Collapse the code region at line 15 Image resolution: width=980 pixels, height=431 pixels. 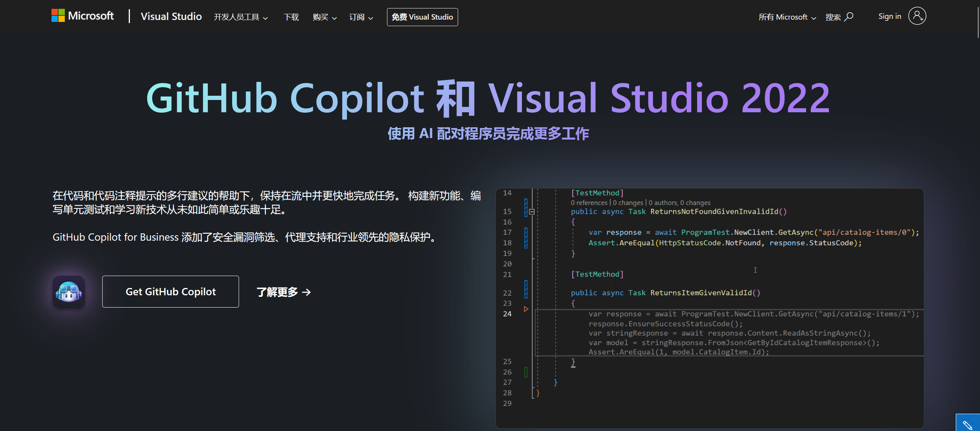[532, 211]
